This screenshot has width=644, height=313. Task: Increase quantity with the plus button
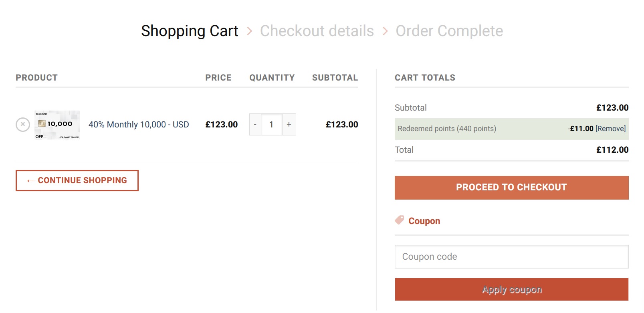click(289, 125)
